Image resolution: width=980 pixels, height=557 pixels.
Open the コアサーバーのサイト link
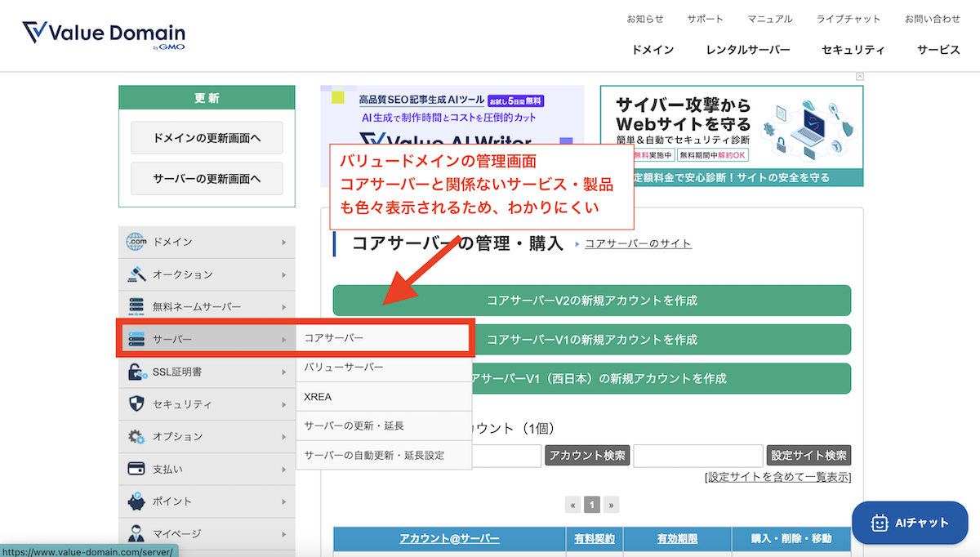638,243
